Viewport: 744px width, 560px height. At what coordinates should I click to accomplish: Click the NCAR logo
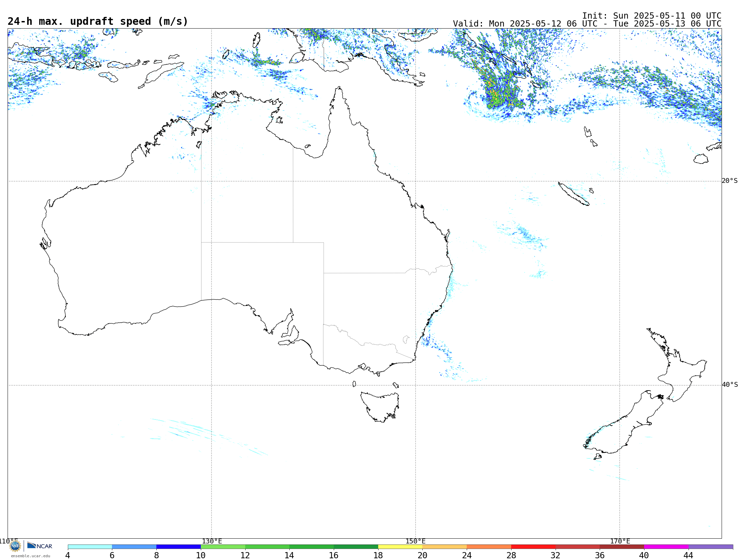coord(40,546)
